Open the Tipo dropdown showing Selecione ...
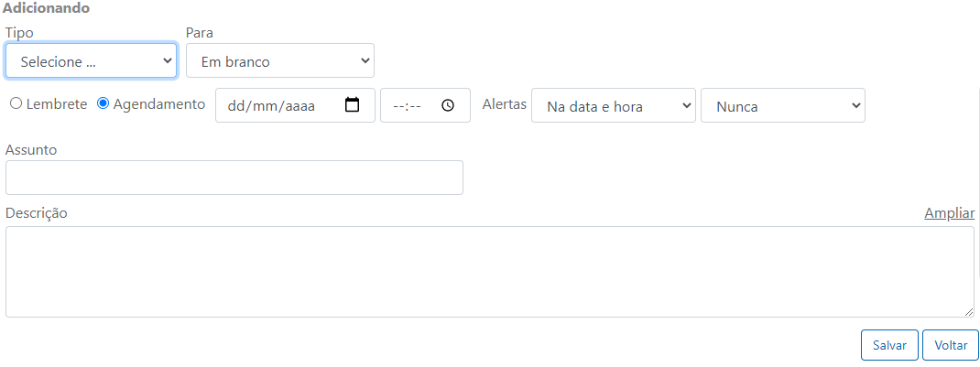Image resolution: width=980 pixels, height=367 pixels. pyautogui.click(x=92, y=60)
